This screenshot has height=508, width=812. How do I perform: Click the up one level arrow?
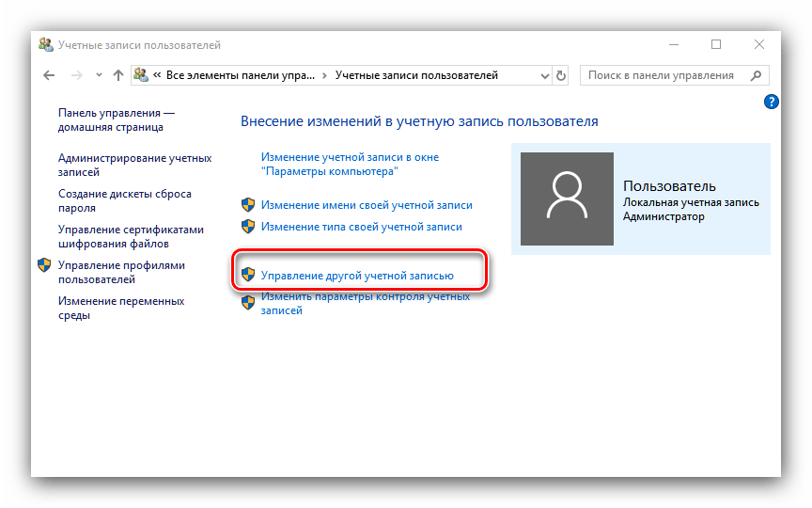[117, 75]
